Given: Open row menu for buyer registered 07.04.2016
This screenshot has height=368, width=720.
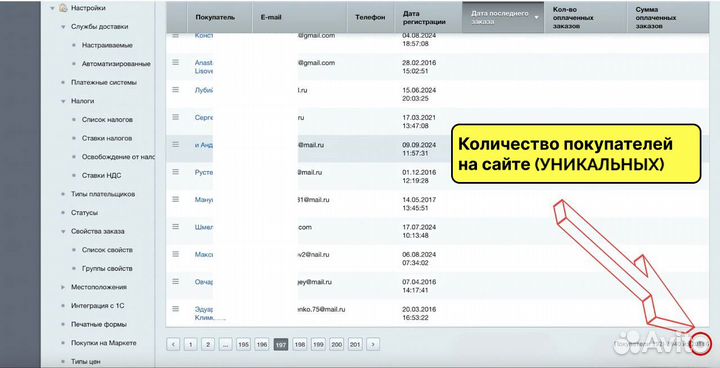Looking at the screenshot, I should (175, 281).
